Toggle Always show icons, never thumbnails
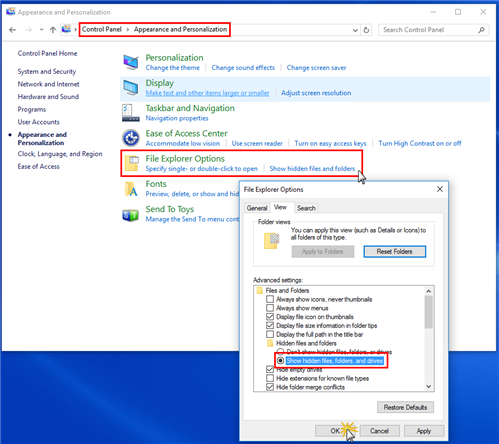Screen dimensions: 499x444 point(270,299)
